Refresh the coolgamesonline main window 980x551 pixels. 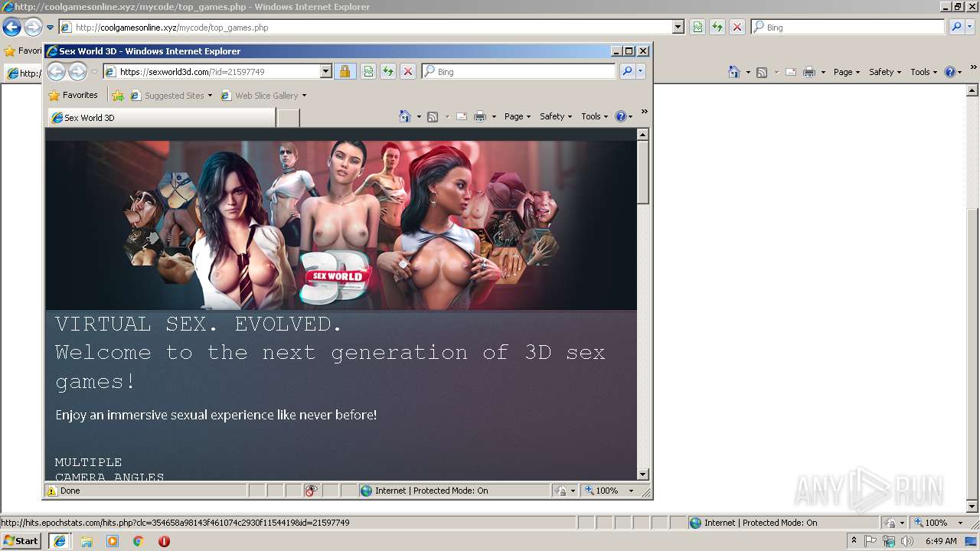[x=717, y=28]
